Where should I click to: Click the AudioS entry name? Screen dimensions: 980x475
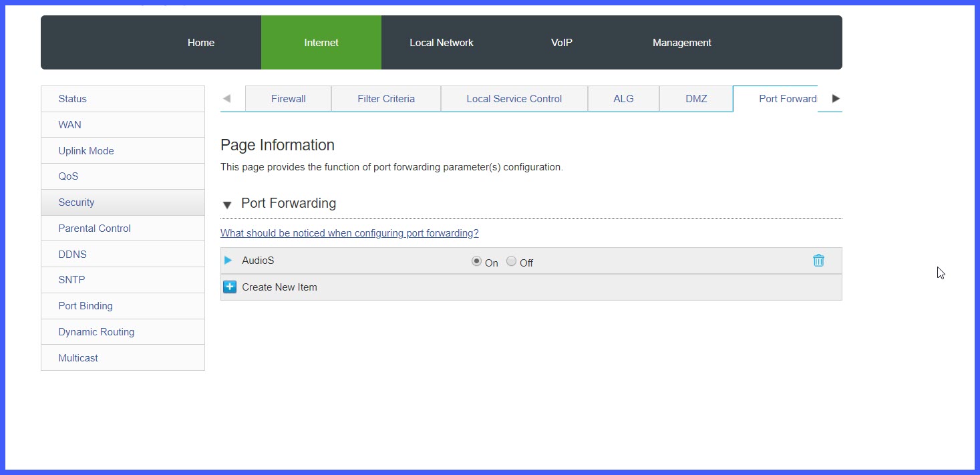(x=258, y=261)
